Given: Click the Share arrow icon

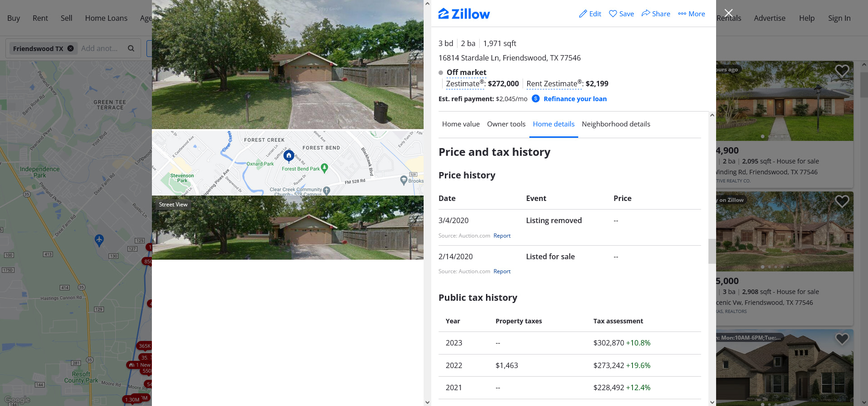Looking at the screenshot, I should pos(646,14).
